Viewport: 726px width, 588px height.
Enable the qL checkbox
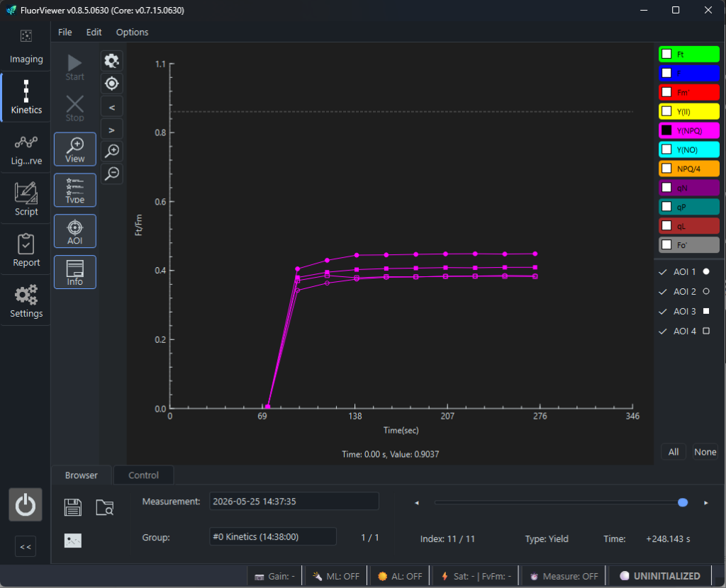point(666,226)
